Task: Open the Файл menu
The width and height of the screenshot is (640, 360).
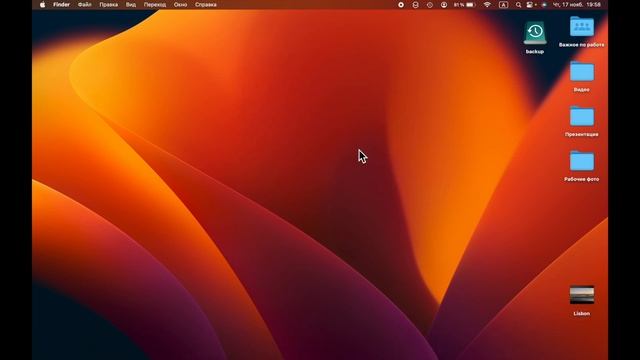Action: [x=84, y=5]
